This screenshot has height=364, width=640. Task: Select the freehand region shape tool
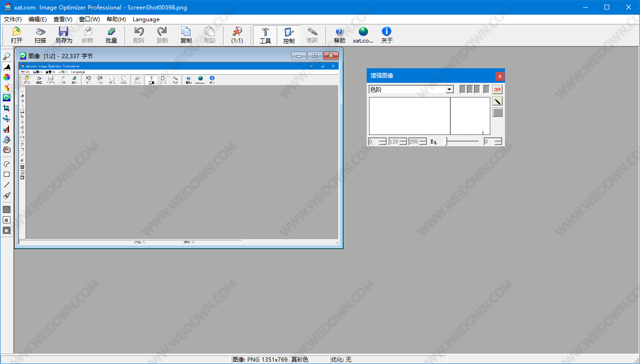[7, 164]
